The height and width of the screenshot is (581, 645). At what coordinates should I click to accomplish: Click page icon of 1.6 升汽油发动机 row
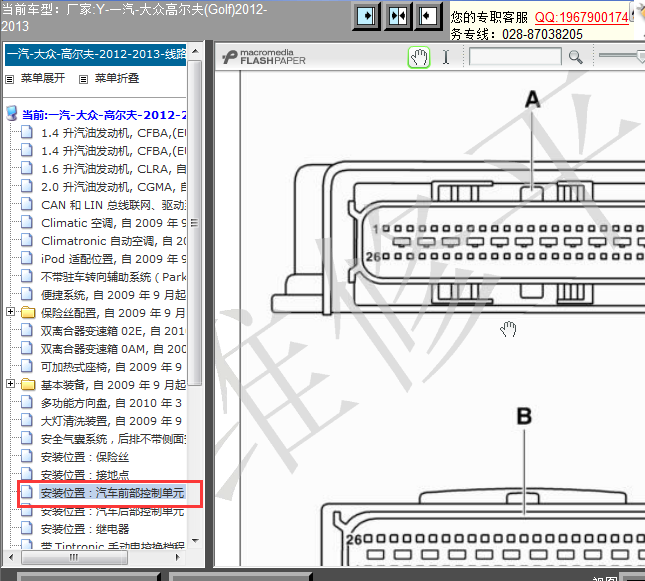coord(27,168)
